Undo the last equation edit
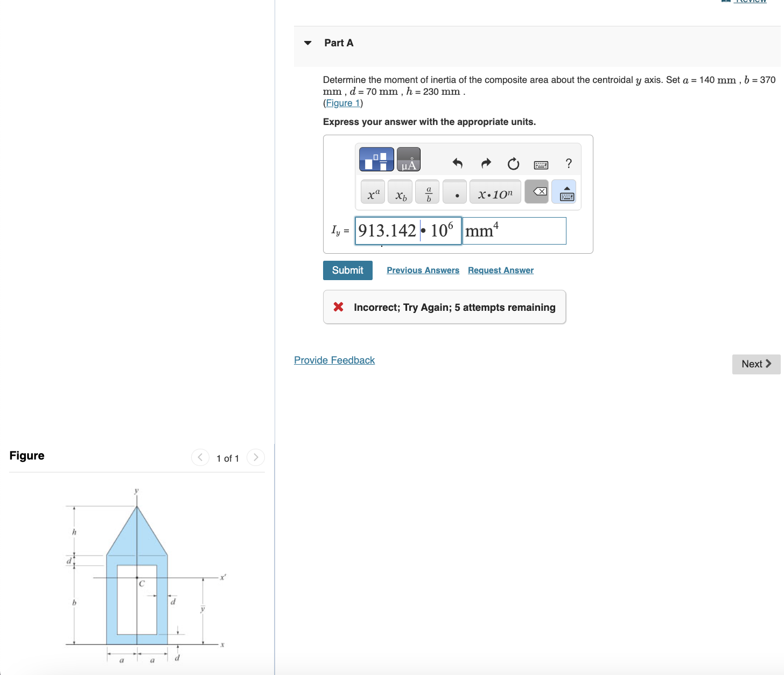Viewport: 784px width, 675px height. coord(457,163)
